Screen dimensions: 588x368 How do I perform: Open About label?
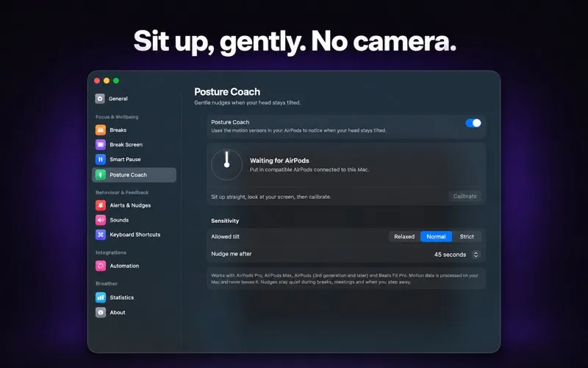pos(118,312)
